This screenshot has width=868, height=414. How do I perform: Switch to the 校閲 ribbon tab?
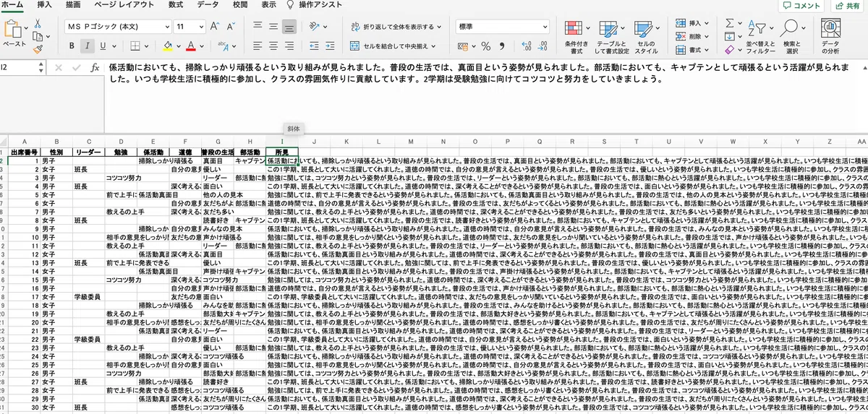(240, 4)
